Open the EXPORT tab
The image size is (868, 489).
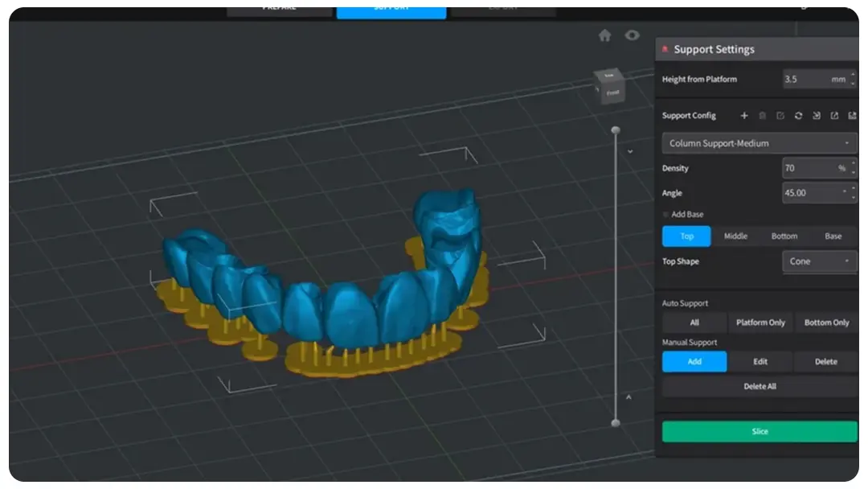tap(503, 7)
